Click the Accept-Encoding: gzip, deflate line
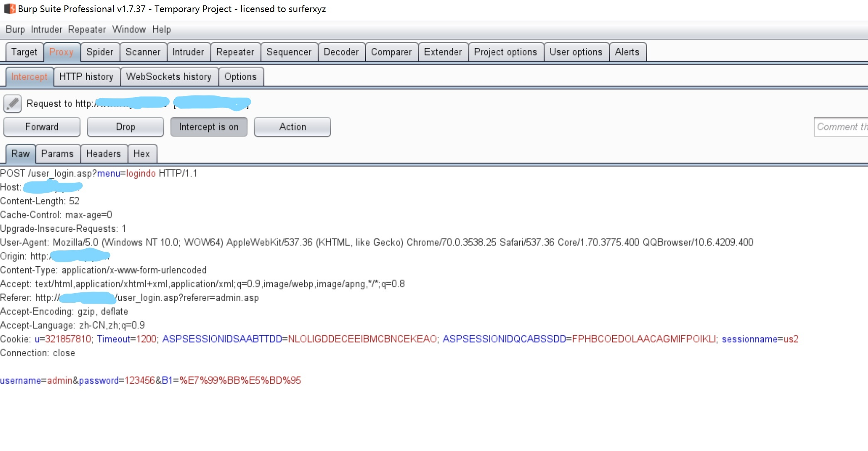 (64, 311)
